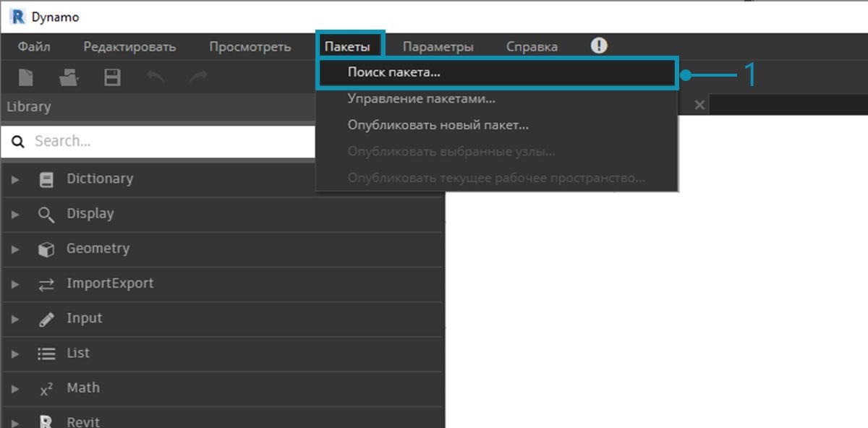Image resolution: width=868 pixels, height=428 pixels.
Task: Click the Dictionary book icon
Action: coord(46,179)
